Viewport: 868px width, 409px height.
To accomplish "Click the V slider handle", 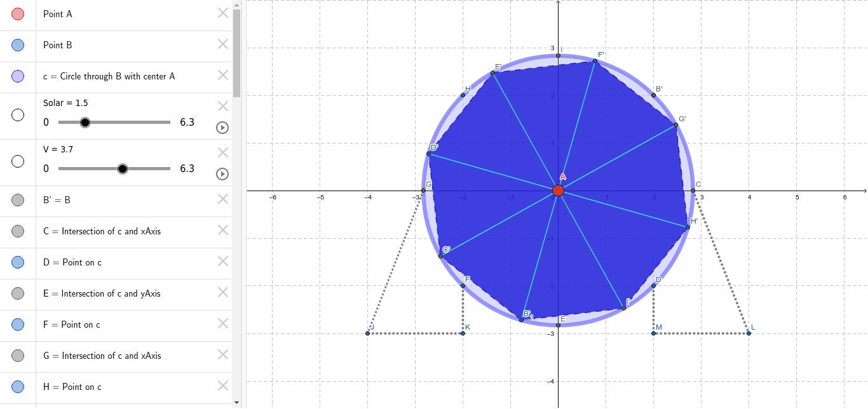I will [122, 168].
